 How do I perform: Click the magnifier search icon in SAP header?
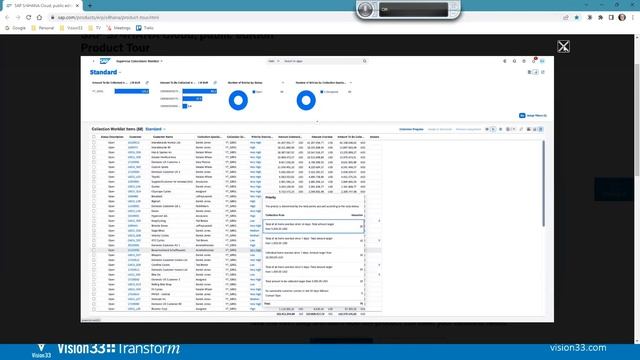pos(364,61)
